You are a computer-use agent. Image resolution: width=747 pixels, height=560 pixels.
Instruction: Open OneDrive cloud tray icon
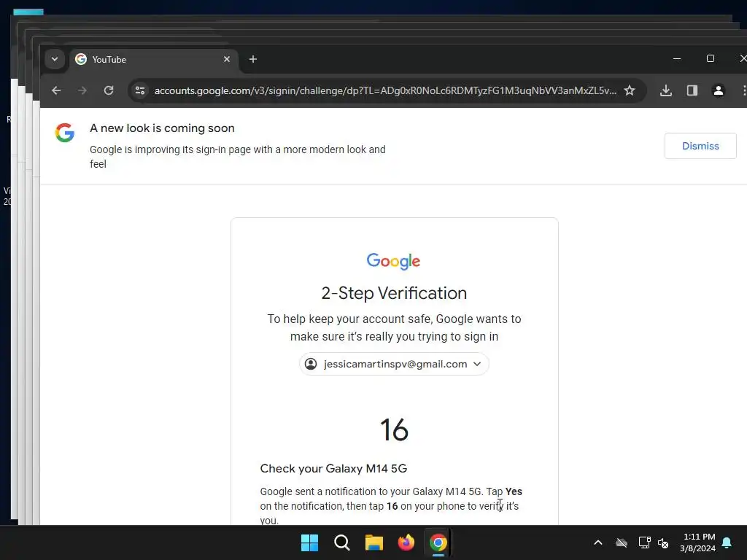[x=622, y=542]
